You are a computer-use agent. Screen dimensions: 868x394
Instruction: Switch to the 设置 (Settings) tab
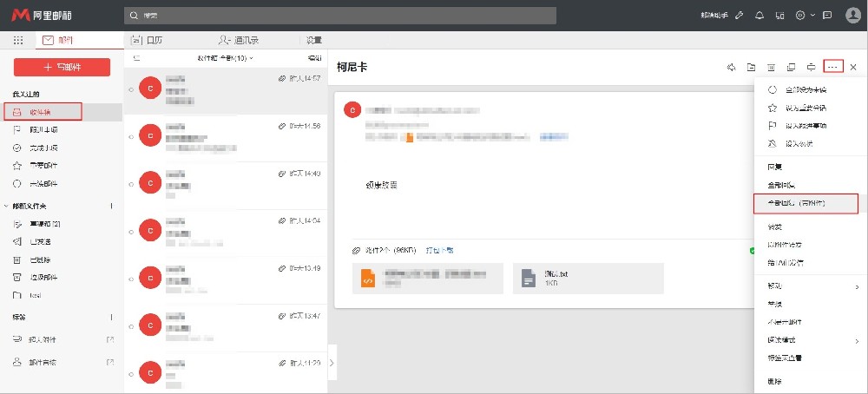click(314, 41)
